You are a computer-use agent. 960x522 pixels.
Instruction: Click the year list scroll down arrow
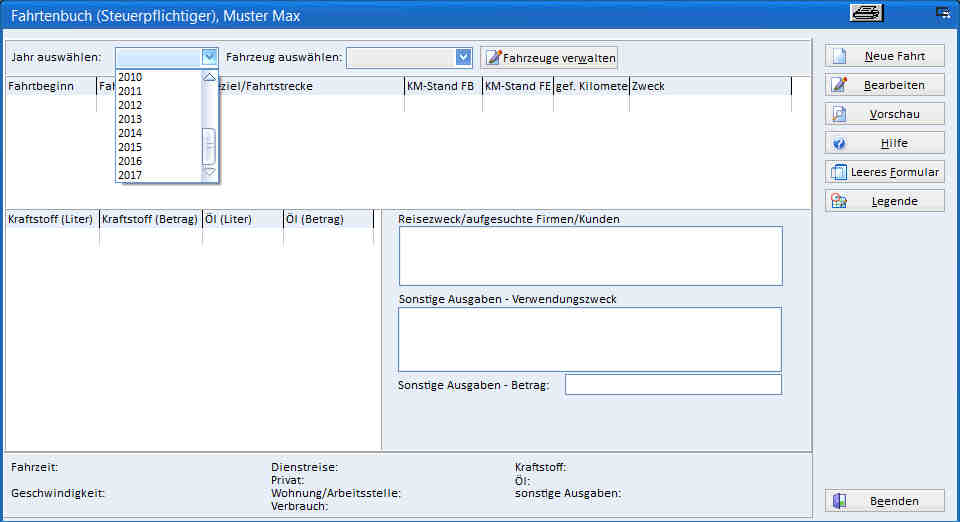click(x=209, y=173)
